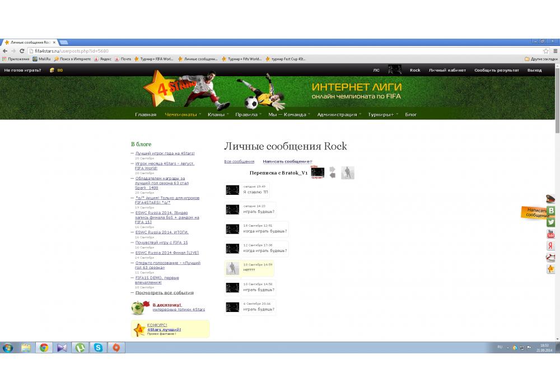Open the Поиск в Интернете bookmark
Image resolution: width=560 pixels, height=392 pixels.
[x=72, y=59]
